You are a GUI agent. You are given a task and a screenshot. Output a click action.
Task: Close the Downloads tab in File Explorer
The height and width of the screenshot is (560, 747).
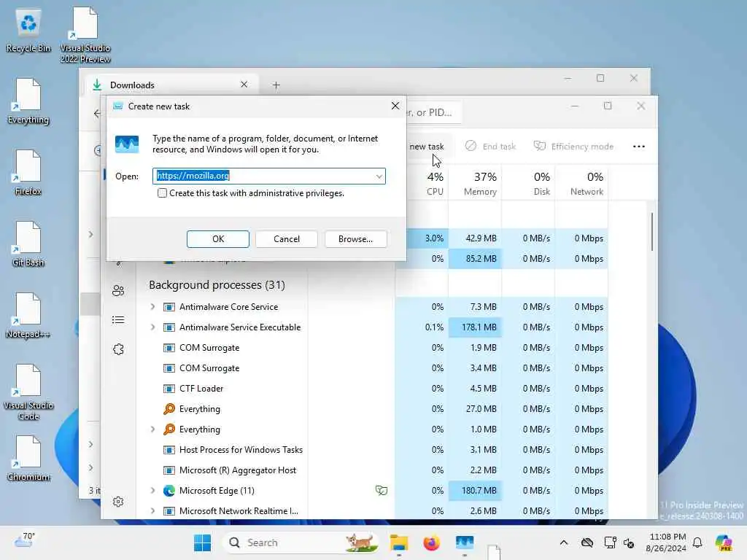point(244,85)
